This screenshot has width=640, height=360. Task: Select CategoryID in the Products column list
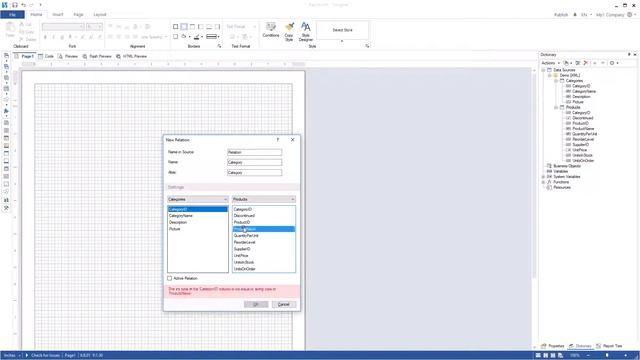(x=264, y=209)
